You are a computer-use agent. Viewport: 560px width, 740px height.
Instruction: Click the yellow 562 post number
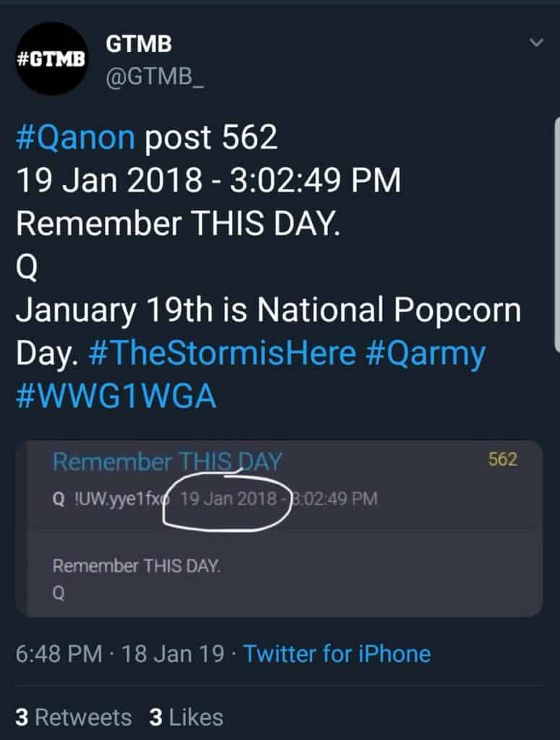click(503, 460)
